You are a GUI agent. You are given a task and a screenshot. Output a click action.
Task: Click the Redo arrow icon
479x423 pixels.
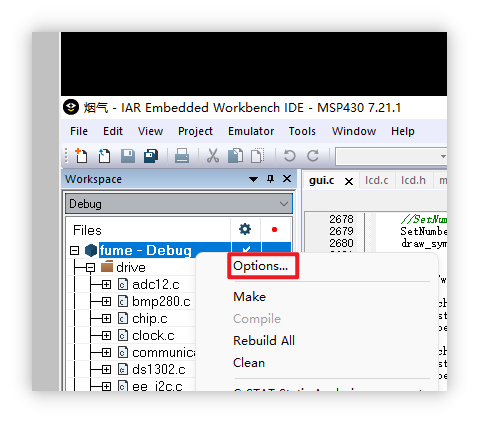point(313,156)
